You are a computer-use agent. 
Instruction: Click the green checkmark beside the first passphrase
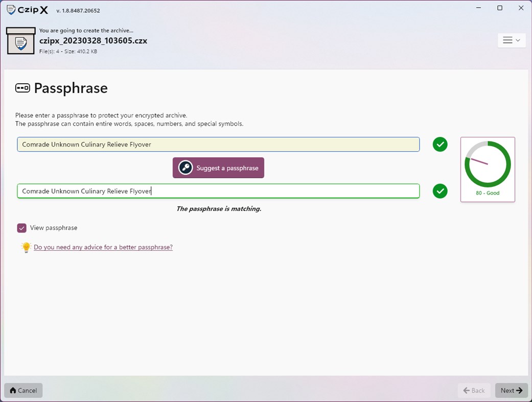tap(440, 145)
